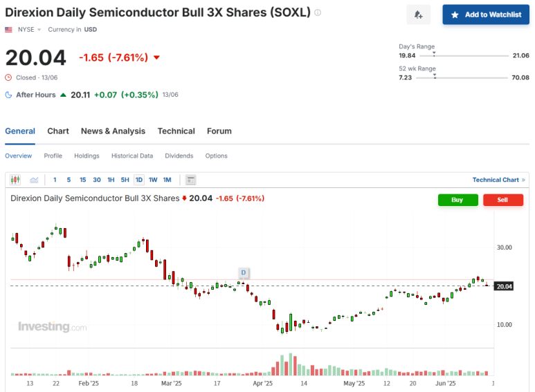Select the 5H interval toggle
535x392 pixels.
coord(125,180)
